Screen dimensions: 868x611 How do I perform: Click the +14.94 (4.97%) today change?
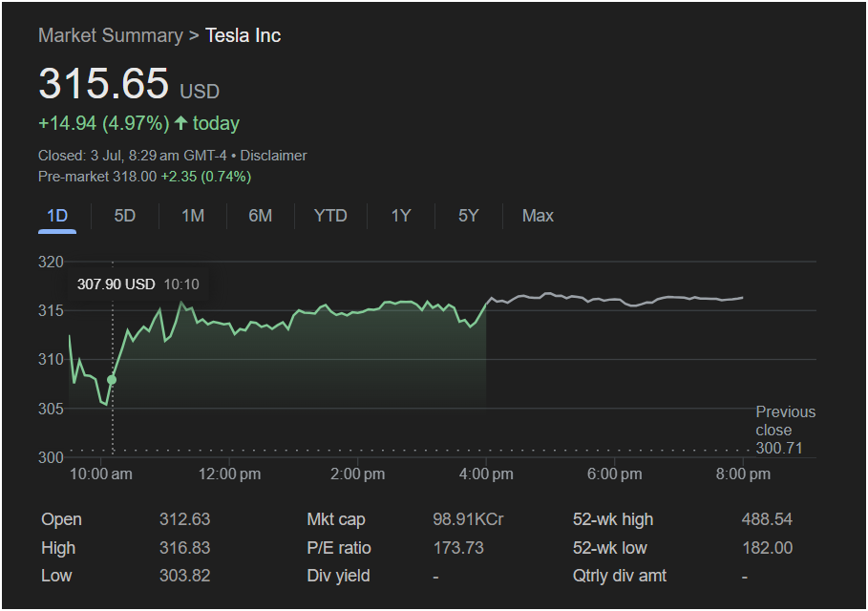click(x=138, y=123)
